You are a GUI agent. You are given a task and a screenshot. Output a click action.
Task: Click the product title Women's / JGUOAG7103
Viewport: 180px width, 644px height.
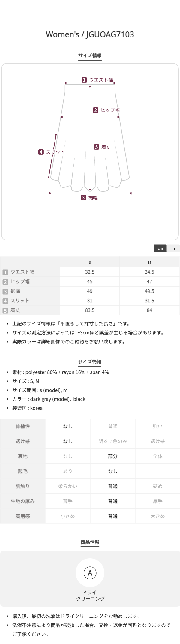(x=90, y=34)
